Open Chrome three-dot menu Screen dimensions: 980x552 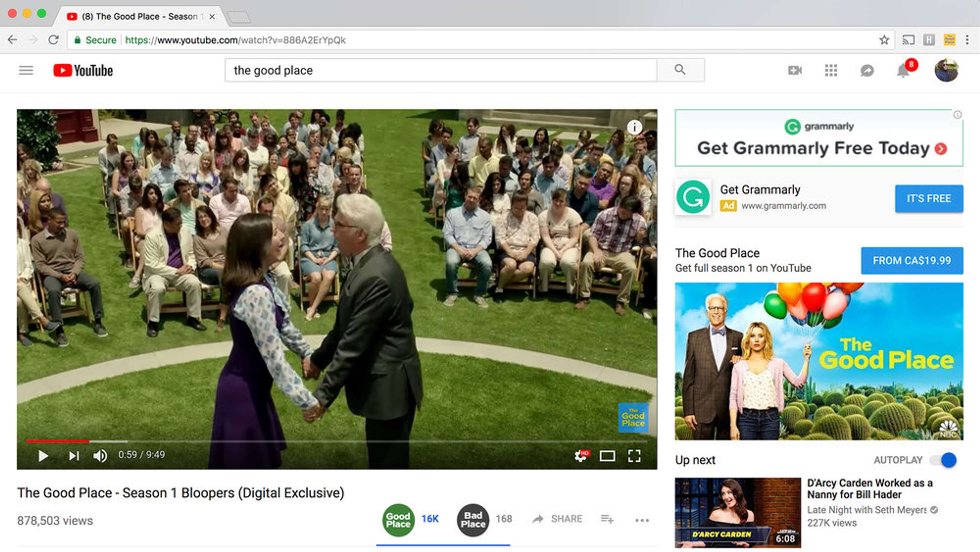[x=968, y=40]
